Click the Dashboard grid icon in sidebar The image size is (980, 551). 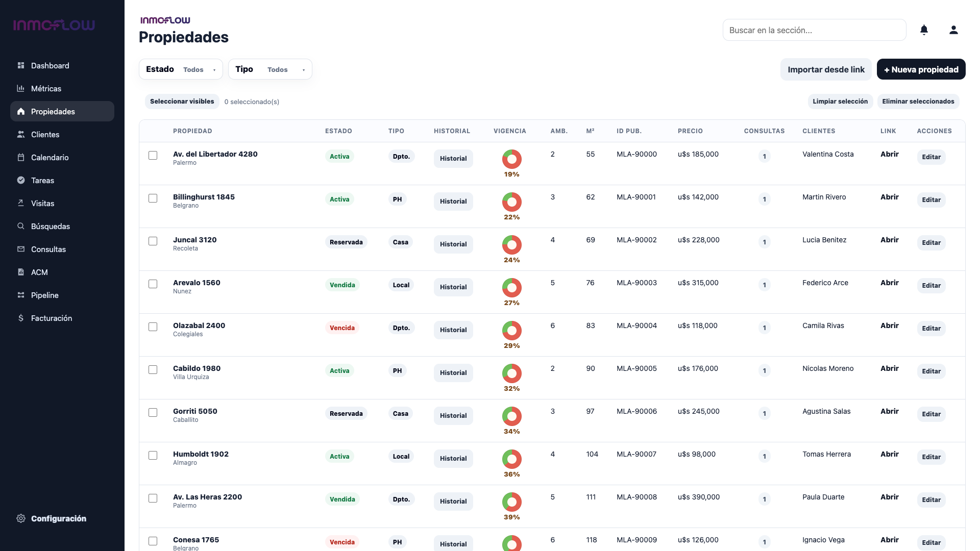[x=21, y=65]
